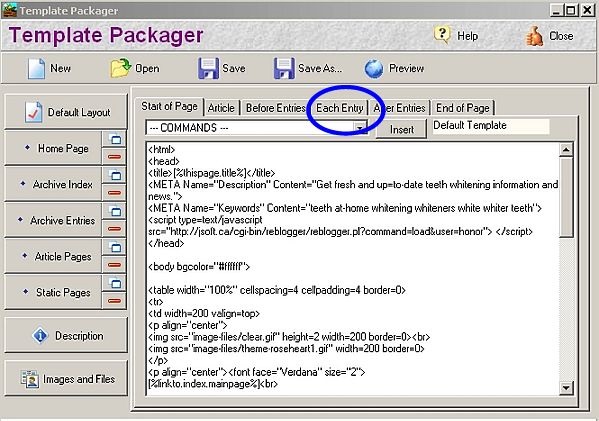Screen dimensions: 599x421
Task: Click the code editor scroll down arrow
Action: (x=566, y=388)
